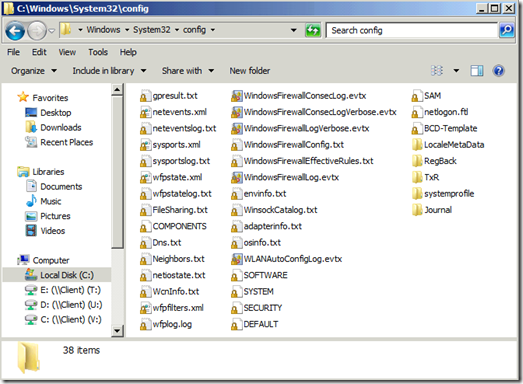Open address bar history dropdown arrow
The image size is (523, 384).
(294, 30)
